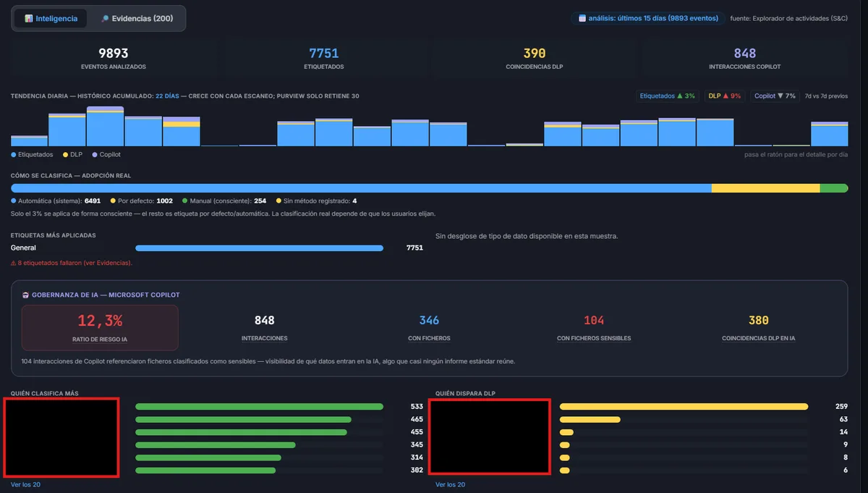Select the 848 Interacciones Copilot top card

[744, 58]
